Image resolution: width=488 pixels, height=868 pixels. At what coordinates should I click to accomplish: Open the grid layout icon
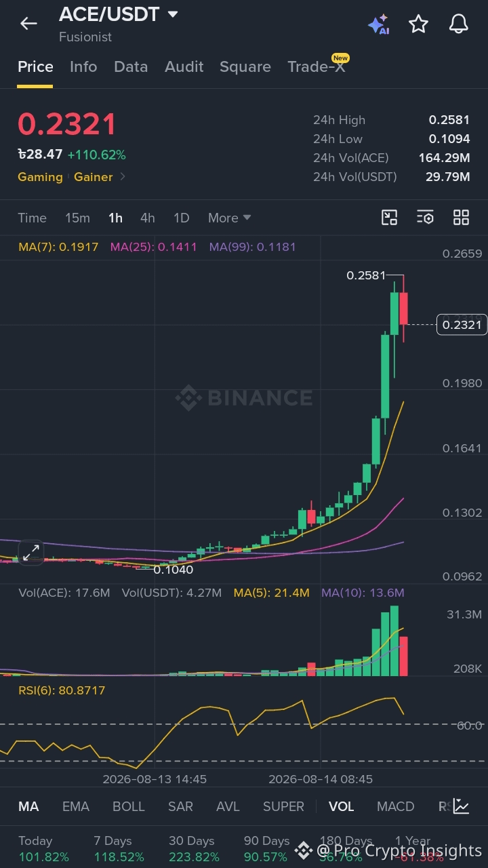point(461,218)
